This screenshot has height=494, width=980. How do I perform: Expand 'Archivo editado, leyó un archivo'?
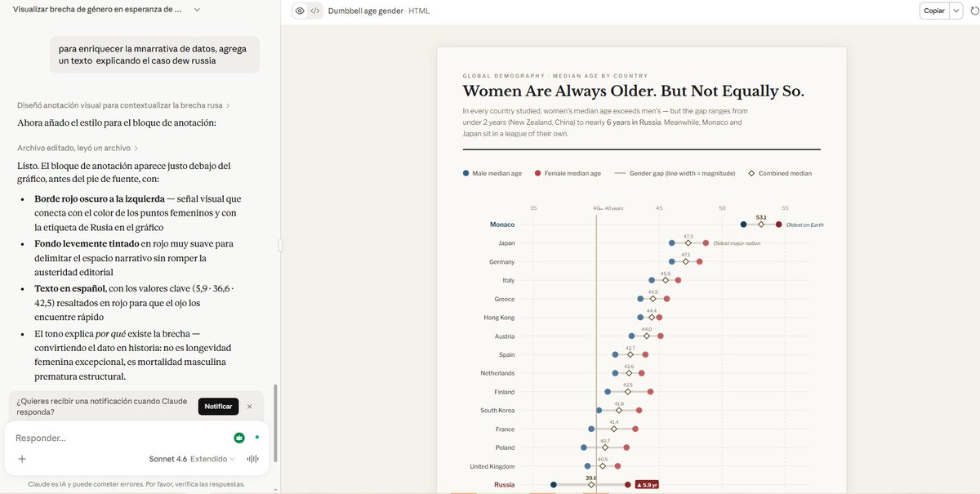coord(78,148)
